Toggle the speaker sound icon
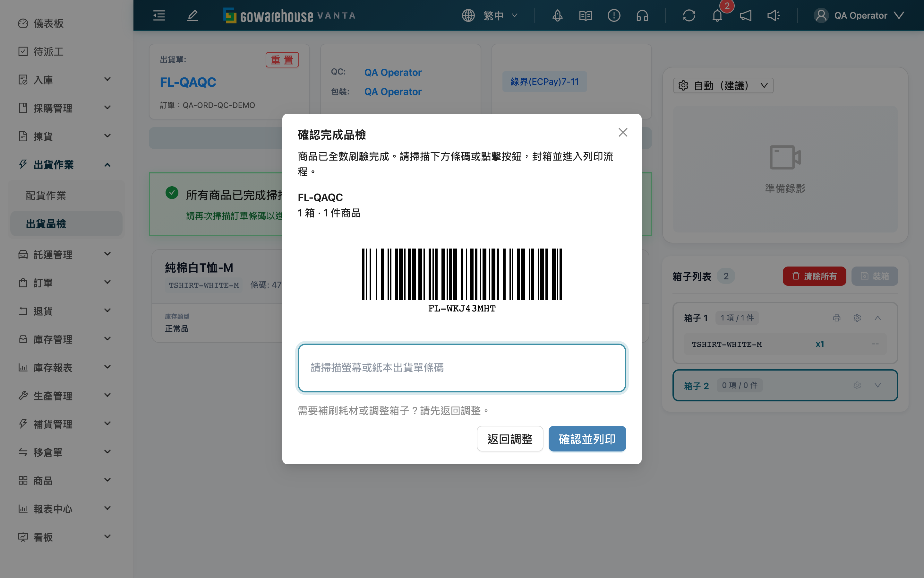 pyautogui.click(x=774, y=16)
